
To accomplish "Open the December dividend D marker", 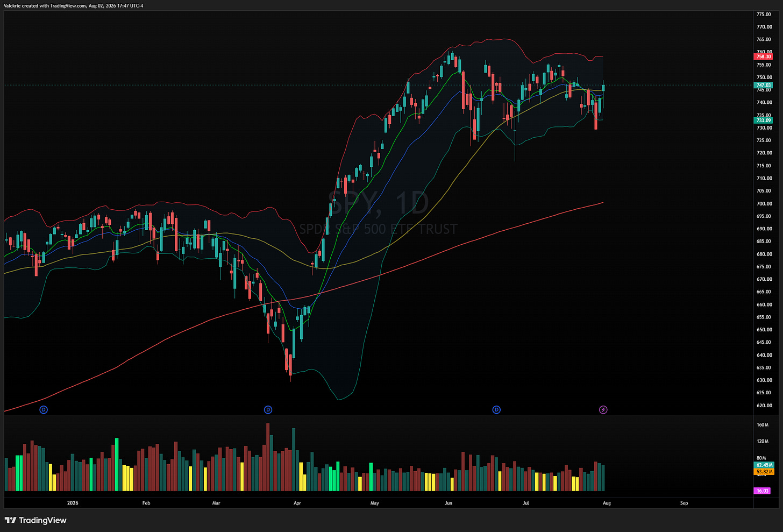I will (x=44, y=410).
